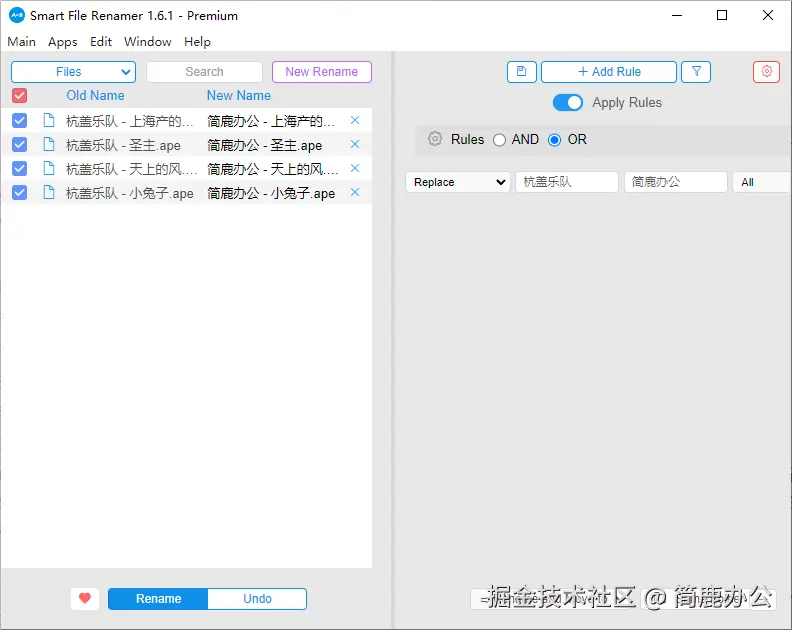
Task: Click the Search input field
Action: [x=204, y=72]
